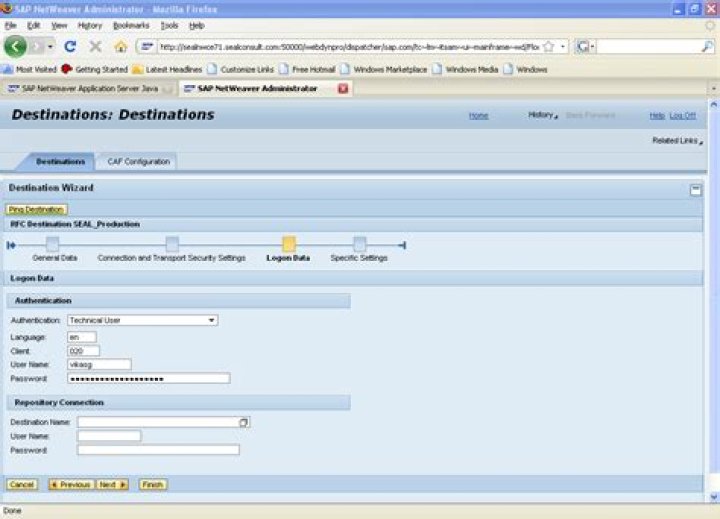Click the search magnifier icon

(x=708, y=46)
